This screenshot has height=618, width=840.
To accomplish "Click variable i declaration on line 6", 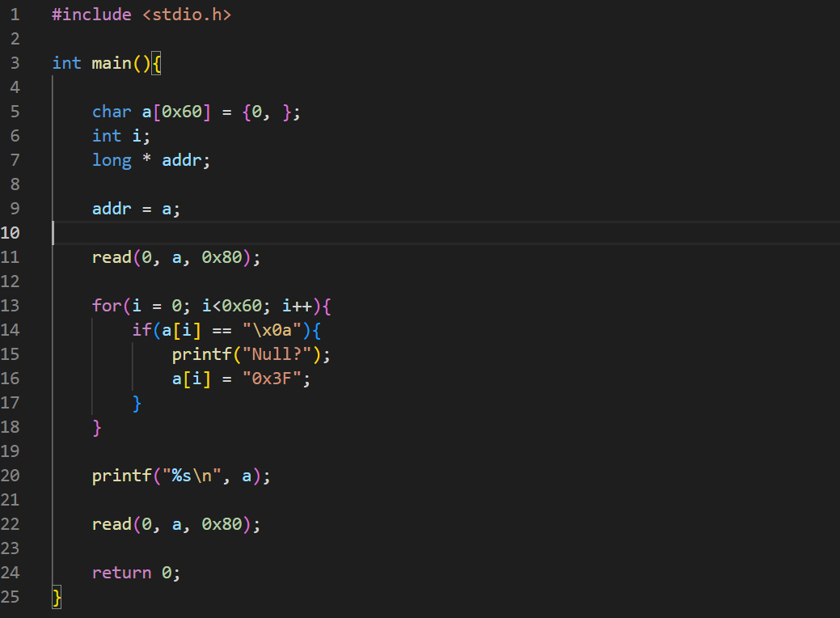I will tap(137, 136).
